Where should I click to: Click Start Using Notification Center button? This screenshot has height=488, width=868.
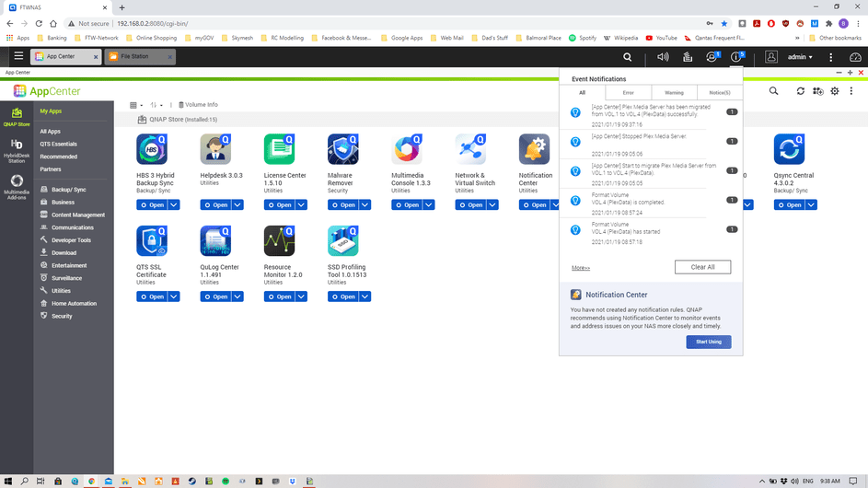(x=709, y=342)
